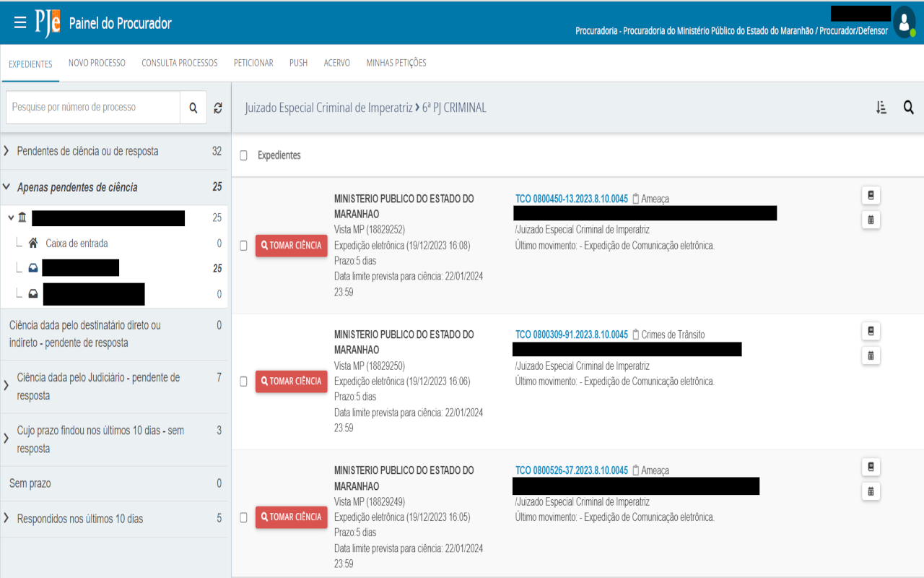Viewport: 924px width, 578px height.
Task: Open calendar icon for TCO 0800450-13
Action: [871, 220]
